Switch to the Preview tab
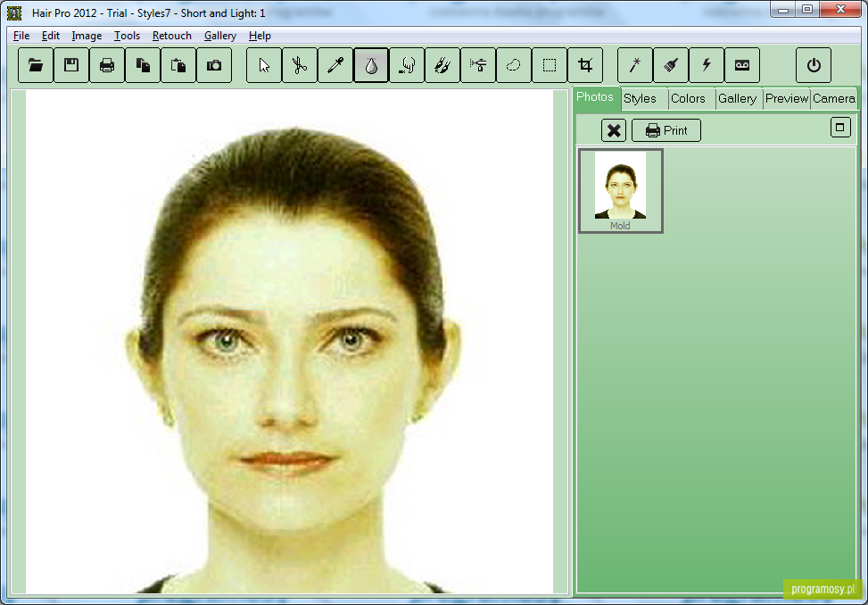Viewport: 868px width, 605px height. [787, 98]
